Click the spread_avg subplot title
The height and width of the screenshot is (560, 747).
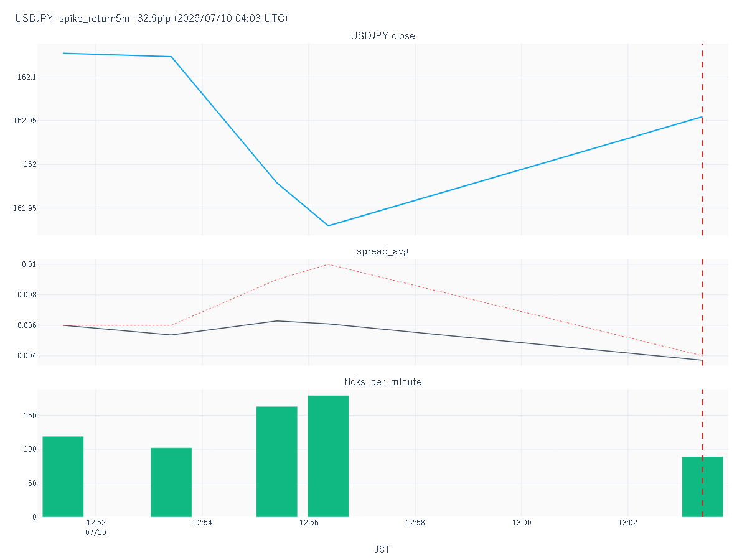[383, 251]
